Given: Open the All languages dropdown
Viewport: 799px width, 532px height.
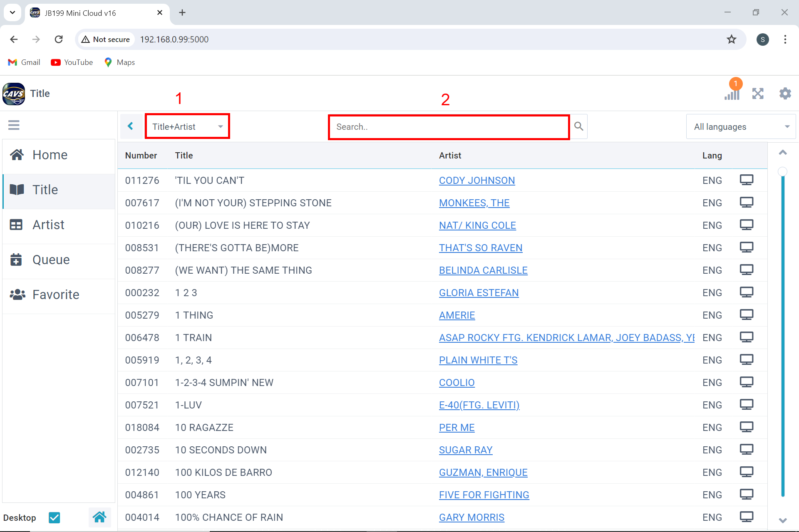Looking at the screenshot, I should (x=741, y=126).
